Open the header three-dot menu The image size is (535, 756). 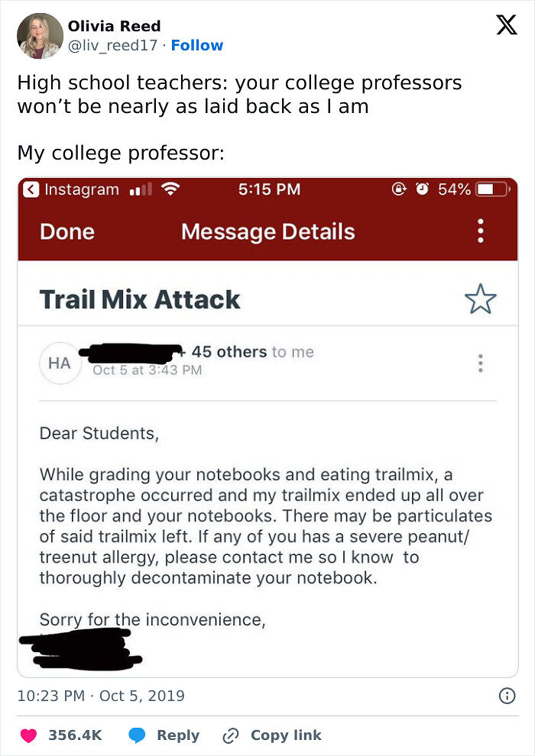480,231
